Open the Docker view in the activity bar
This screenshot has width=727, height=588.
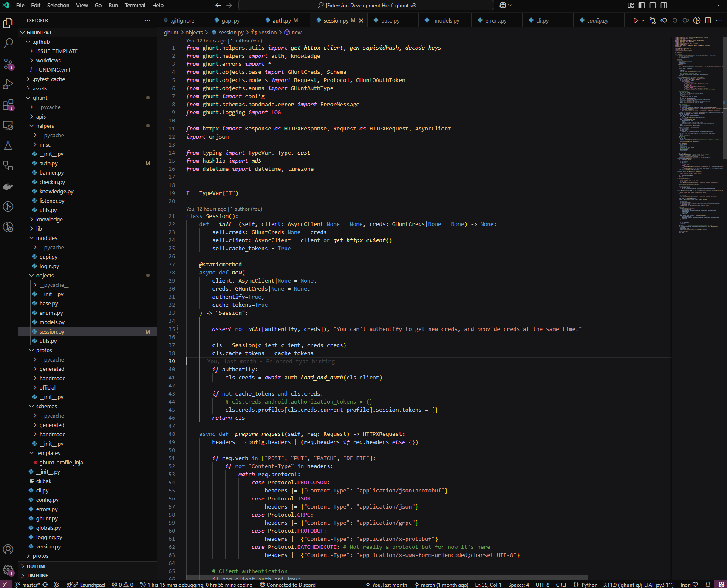tap(8, 186)
